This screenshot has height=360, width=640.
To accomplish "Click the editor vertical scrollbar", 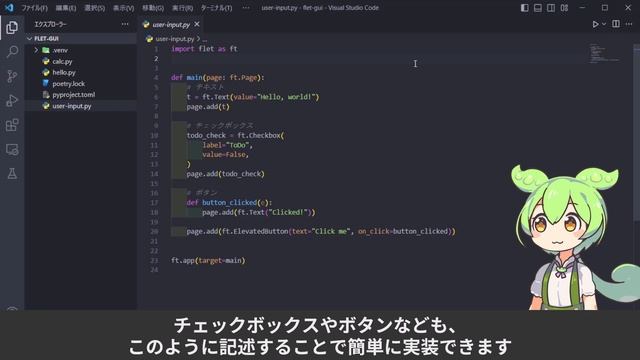I will point(637,133).
